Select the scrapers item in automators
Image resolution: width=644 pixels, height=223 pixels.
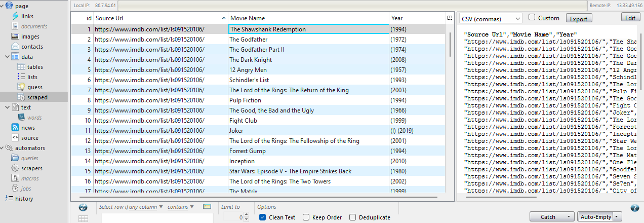pyautogui.click(x=31, y=168)
